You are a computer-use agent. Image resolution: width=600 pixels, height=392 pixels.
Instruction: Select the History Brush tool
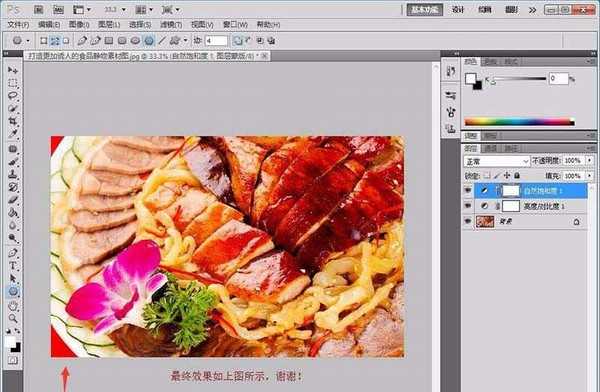point(13,187)
